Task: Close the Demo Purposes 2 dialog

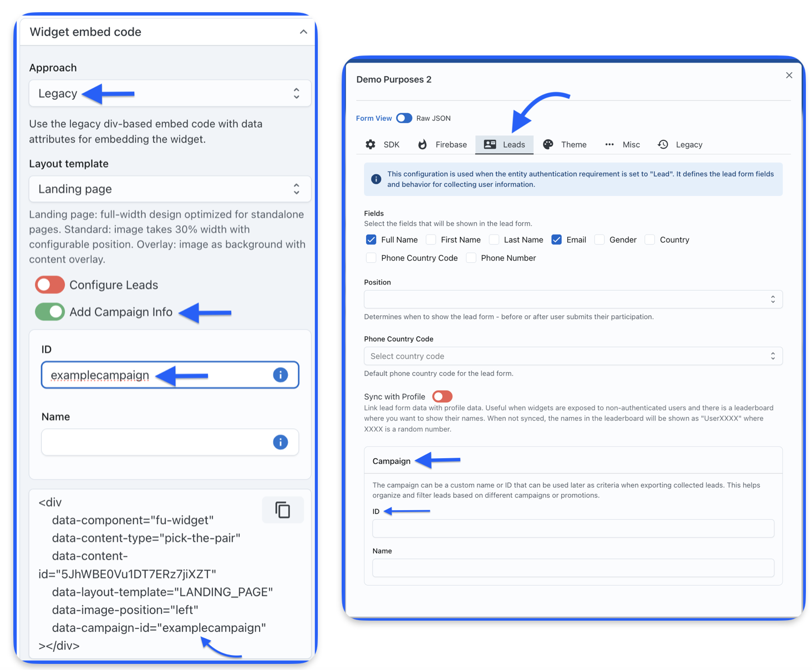Action: [x=789, y=75]
